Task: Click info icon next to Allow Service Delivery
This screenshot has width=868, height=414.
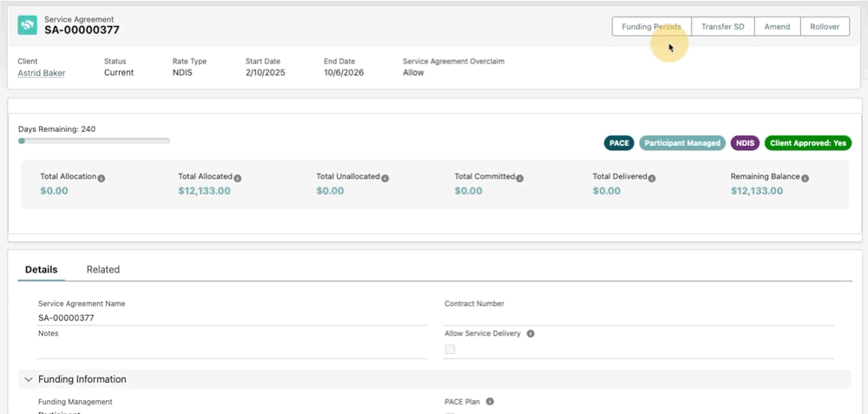Action: click(530, 334)
